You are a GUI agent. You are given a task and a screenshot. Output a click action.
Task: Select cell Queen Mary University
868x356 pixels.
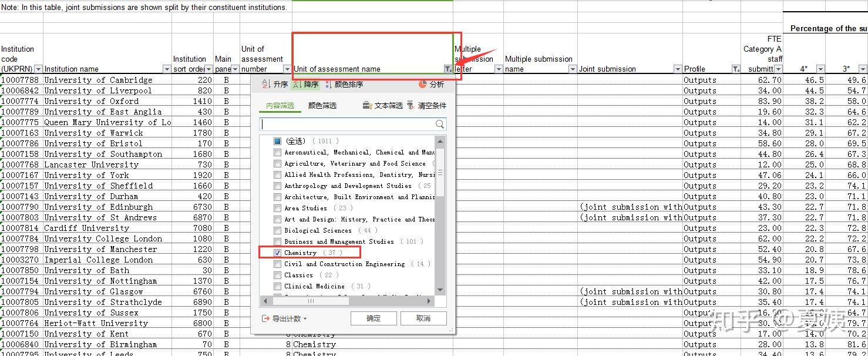[107, 122]
